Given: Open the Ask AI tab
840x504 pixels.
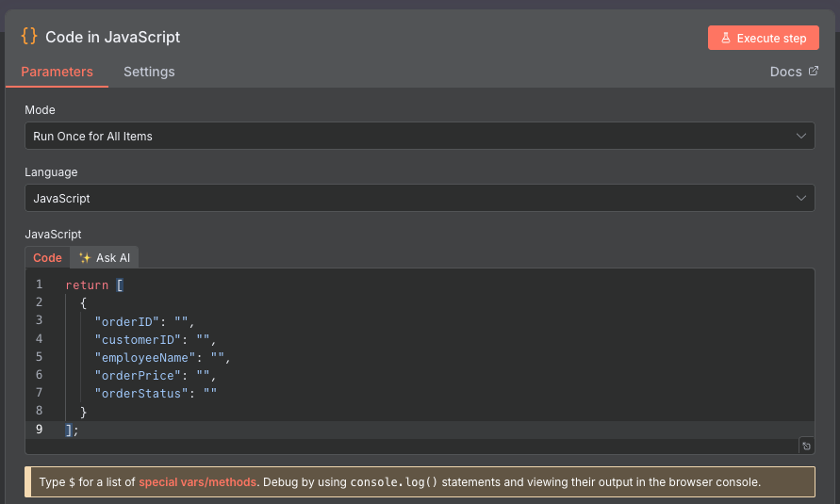Looking at the screenshot, I should point(106,258).
